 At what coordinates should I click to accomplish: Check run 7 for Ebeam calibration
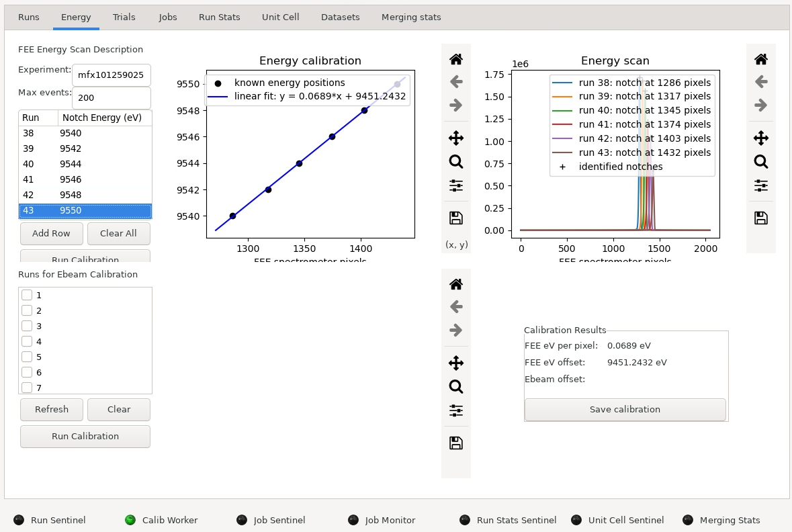click(28, 388)
